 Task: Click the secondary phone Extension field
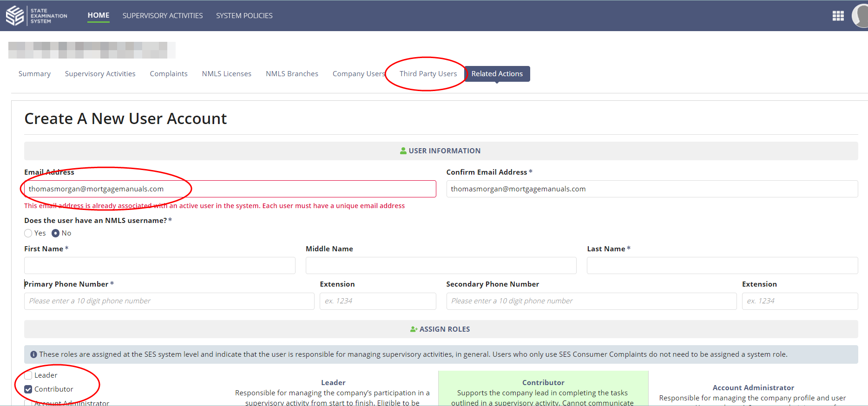click(x=800, y=301)
